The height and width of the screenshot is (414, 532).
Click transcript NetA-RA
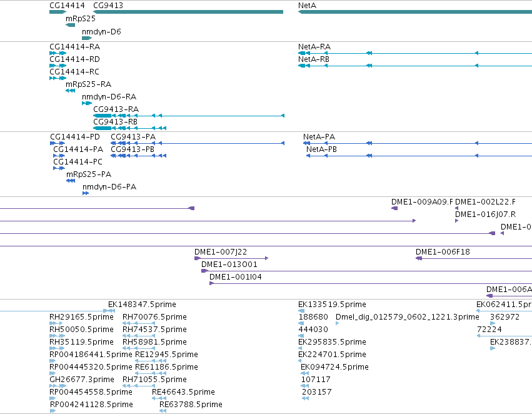pos(314,46)
